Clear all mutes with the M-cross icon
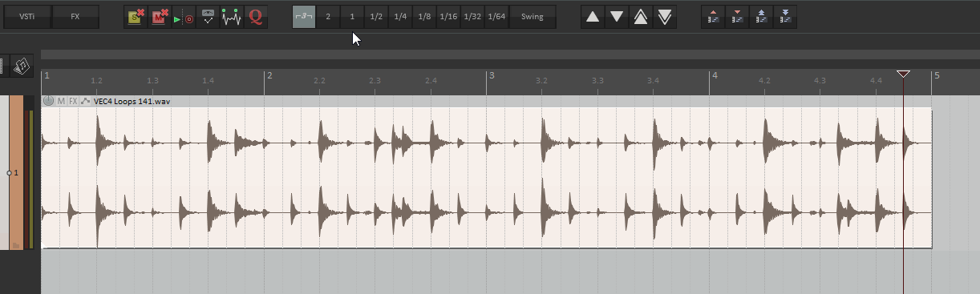This screenshot has width=980, height=294. [160, 17]
